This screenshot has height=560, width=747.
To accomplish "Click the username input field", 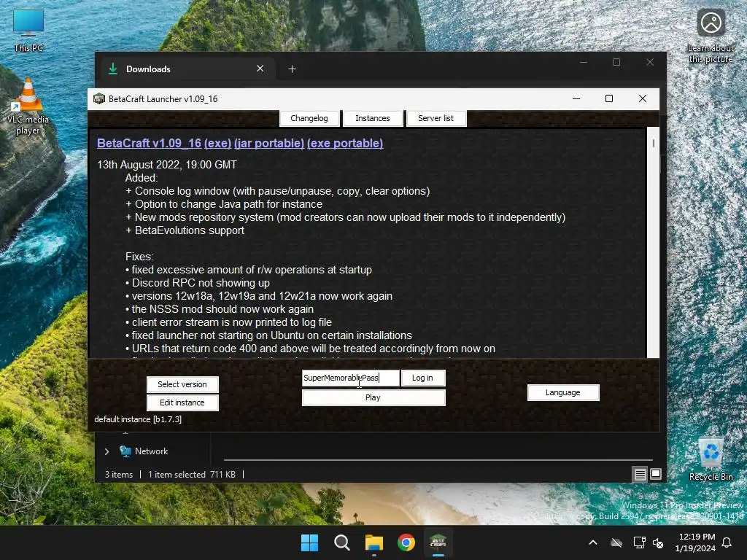I will 351,378.
